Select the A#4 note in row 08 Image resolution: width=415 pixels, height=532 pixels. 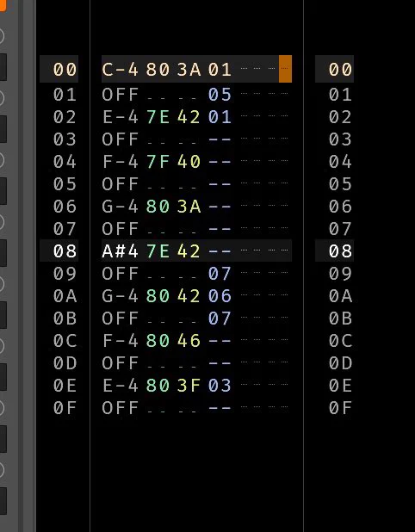coord(121,251)
